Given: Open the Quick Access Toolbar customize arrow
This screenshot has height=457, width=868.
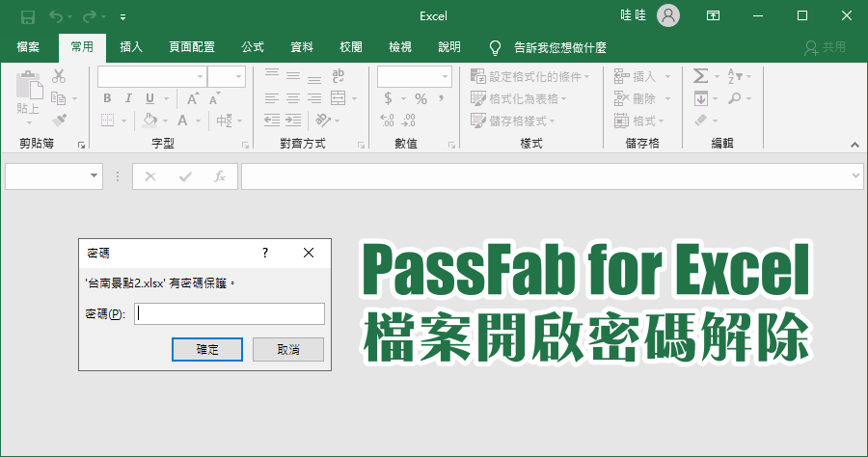Looking at the screenshot, I should coord(122,17).
